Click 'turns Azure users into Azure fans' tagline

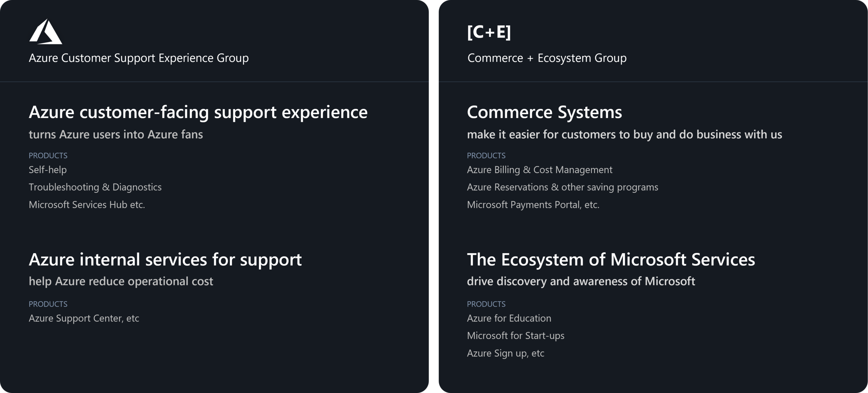[116, 135]
